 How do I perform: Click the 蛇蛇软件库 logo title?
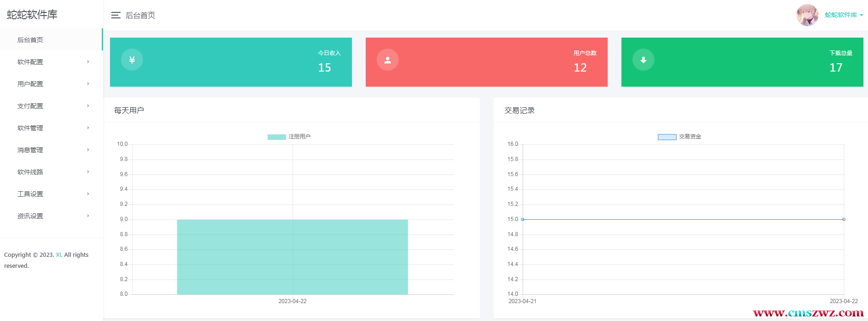32,15
